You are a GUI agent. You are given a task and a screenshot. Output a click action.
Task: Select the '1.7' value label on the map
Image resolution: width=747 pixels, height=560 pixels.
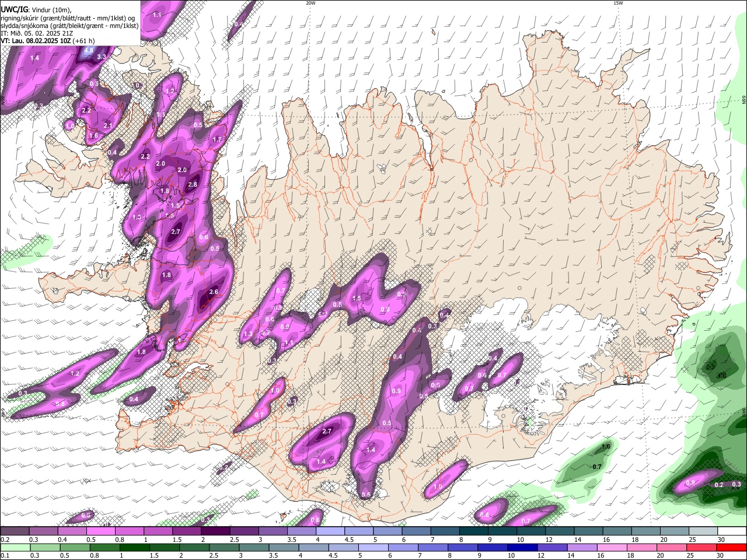pyautogui.click(x=218, y=140)
